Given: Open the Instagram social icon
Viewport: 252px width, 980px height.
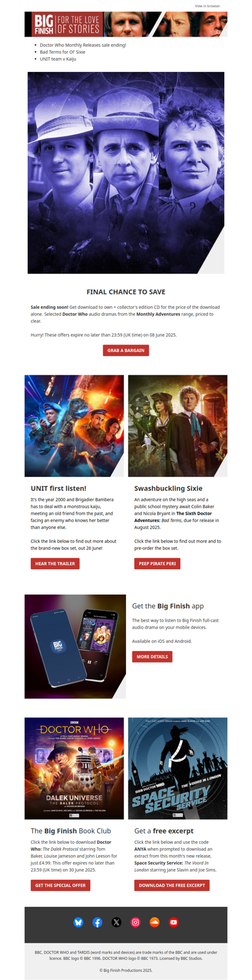Looking at the screenshot, I should click(135, 922).
